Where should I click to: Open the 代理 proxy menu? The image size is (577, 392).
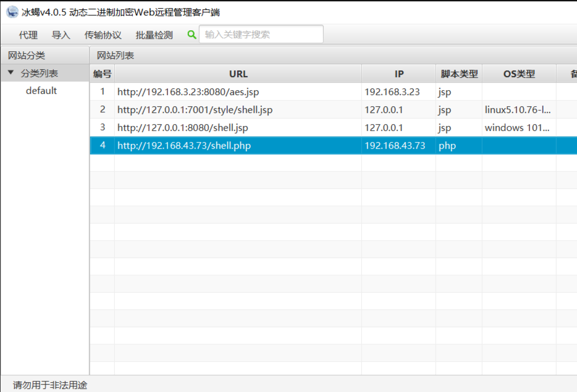(x=28, y=35)
